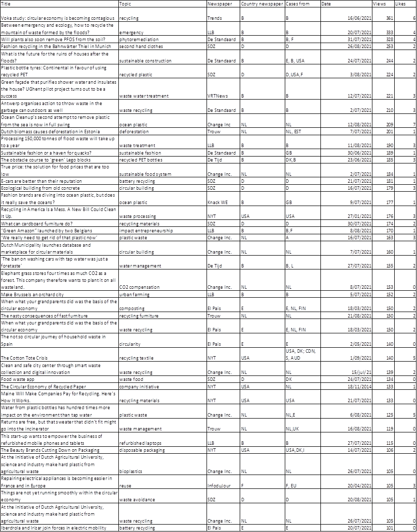Image resolution: width=417 pixels, height=532 pixels.
Task: Select the views value '253'
Action: pos(383,47)
